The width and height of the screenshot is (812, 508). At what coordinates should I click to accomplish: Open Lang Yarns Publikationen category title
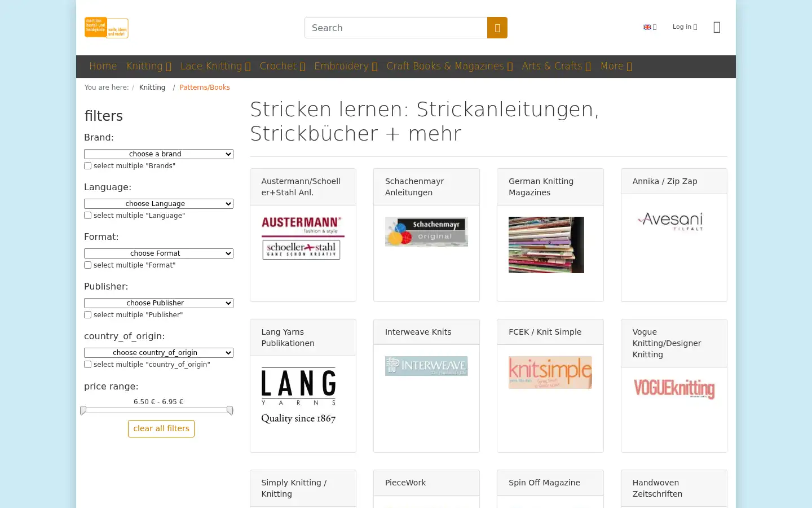(x=288, y=338)
